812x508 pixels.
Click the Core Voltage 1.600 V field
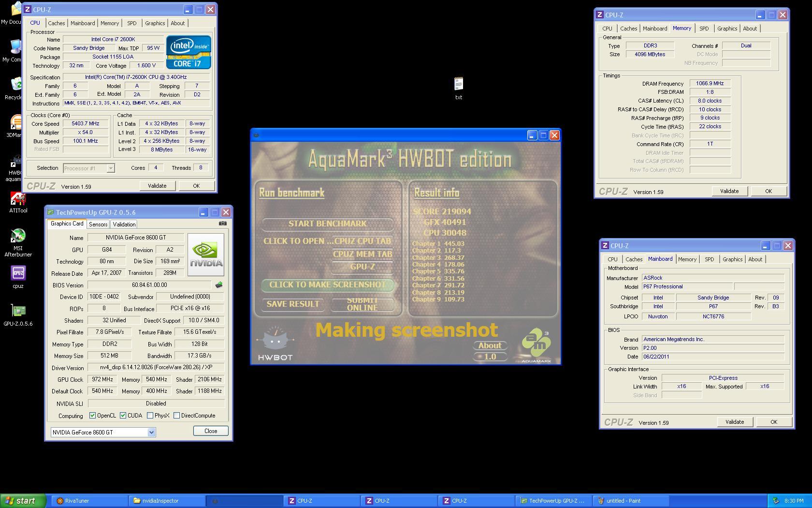pos(146,65)
